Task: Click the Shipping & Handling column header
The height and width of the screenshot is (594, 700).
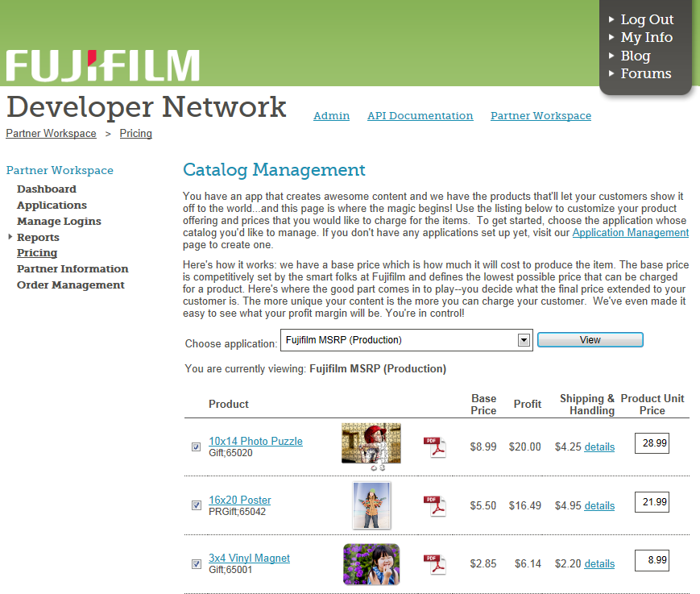Action: [587, 405]
